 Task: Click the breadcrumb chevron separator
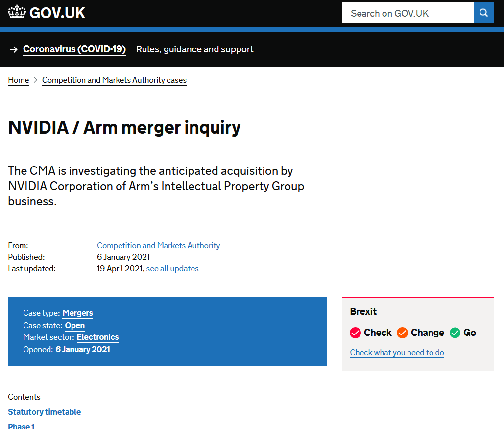pos(35,80)
